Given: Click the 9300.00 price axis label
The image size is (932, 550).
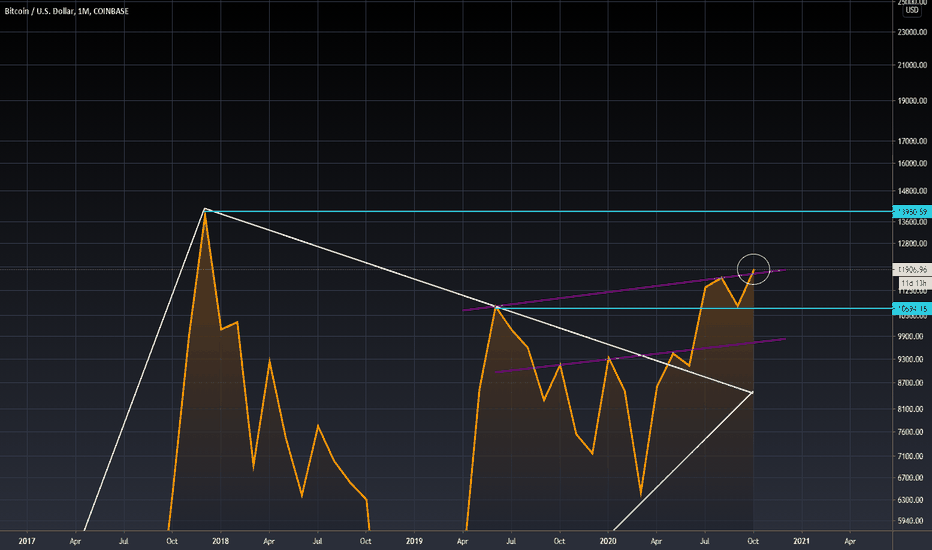Looking at the screenshot, I should pyautogui.click(x=911, y=359).
